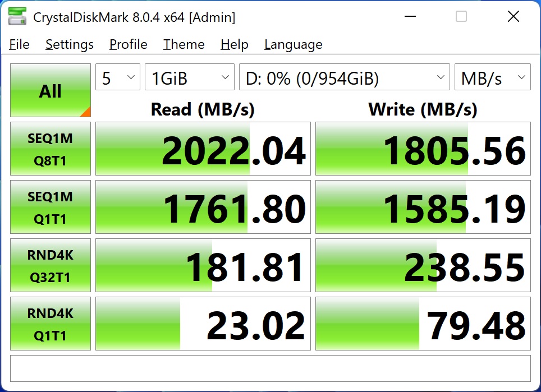This screenshot has height=392, width=541.
Task: Open the File menu
Action: coord(19,44)
